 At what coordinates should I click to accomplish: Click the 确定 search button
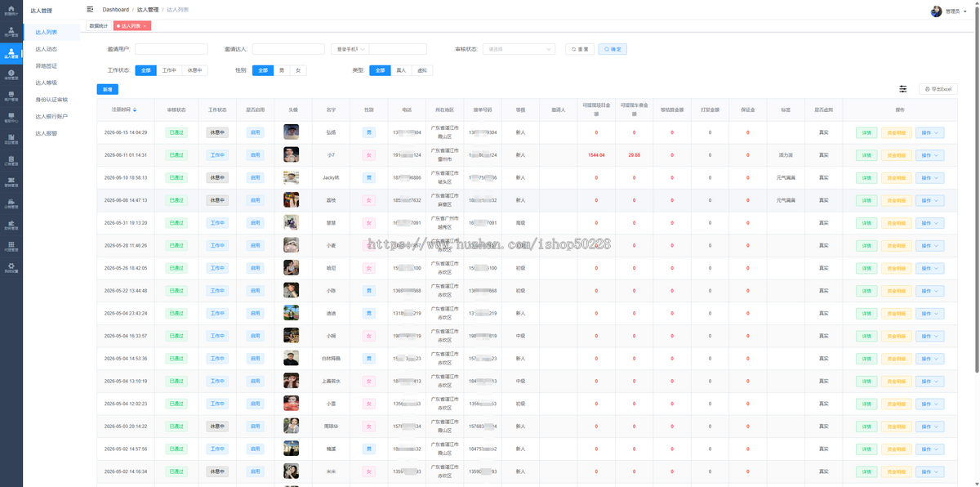pyautogui.click(x=612, y=49)
